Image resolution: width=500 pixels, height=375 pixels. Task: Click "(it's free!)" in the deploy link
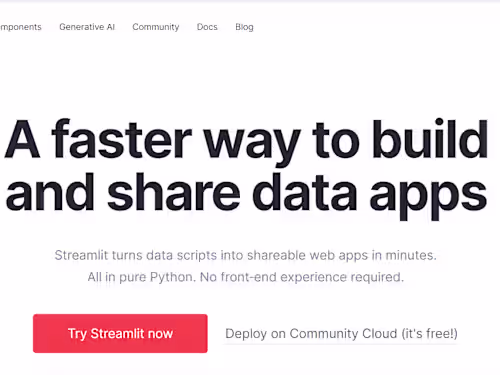click(429, 334)
